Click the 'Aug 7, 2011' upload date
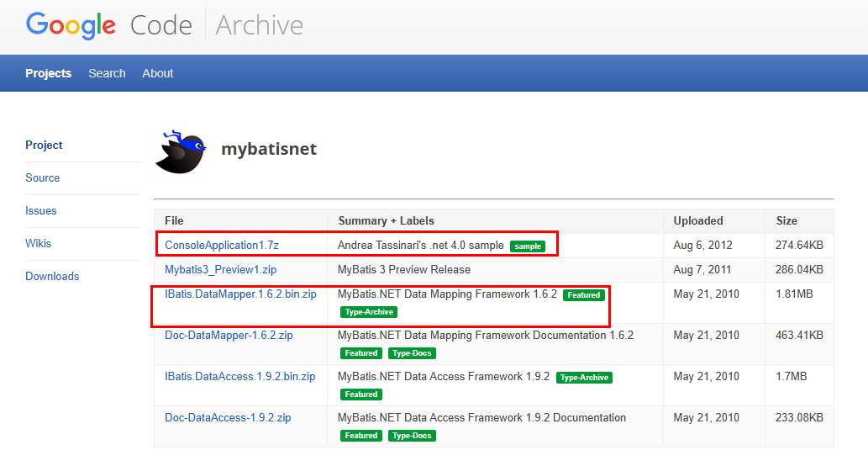 point(702,269)
